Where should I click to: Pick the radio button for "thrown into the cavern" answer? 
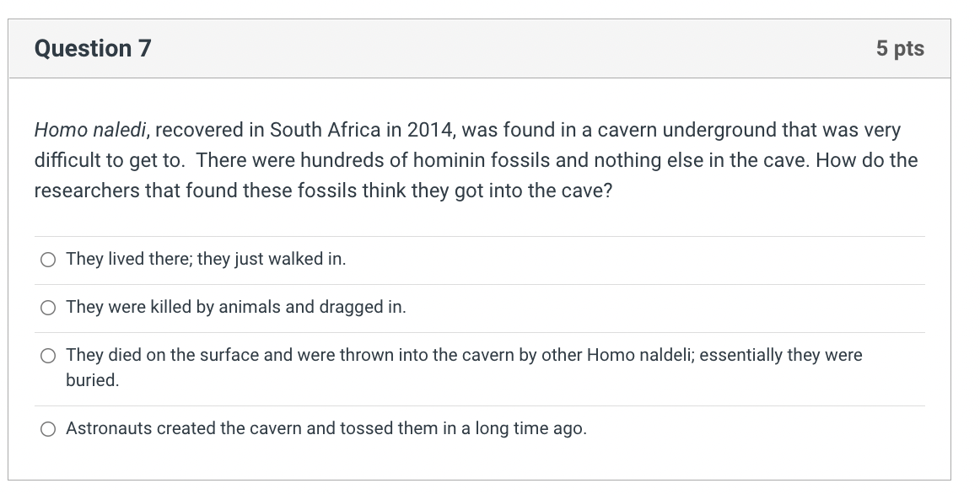click(47, 356)
